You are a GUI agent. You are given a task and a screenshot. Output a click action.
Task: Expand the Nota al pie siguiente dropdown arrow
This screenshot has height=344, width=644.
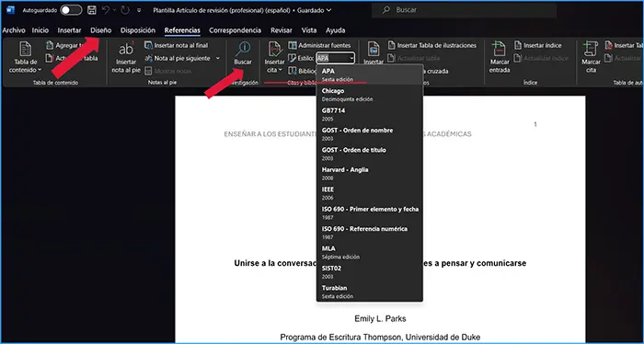[x=218, y=58]
